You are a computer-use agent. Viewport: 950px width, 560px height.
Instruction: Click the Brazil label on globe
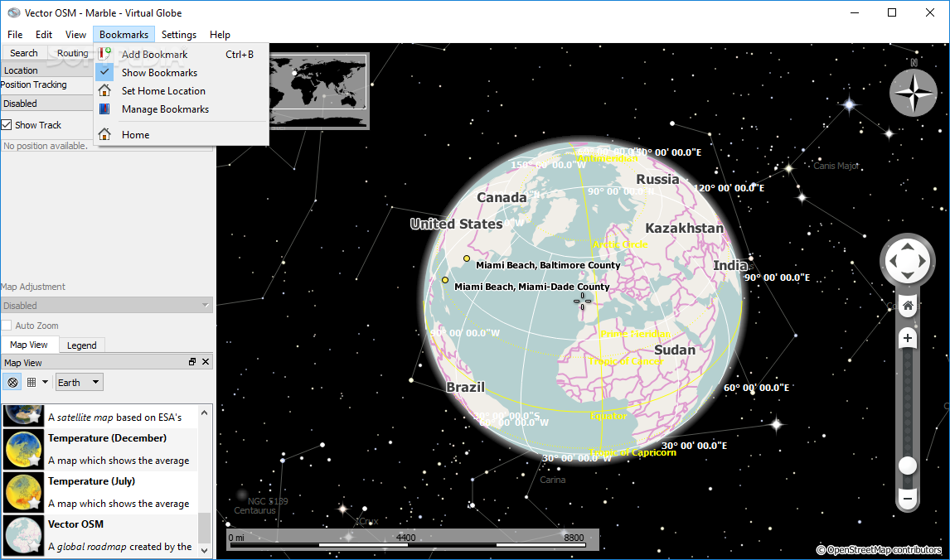coord(465,387)
